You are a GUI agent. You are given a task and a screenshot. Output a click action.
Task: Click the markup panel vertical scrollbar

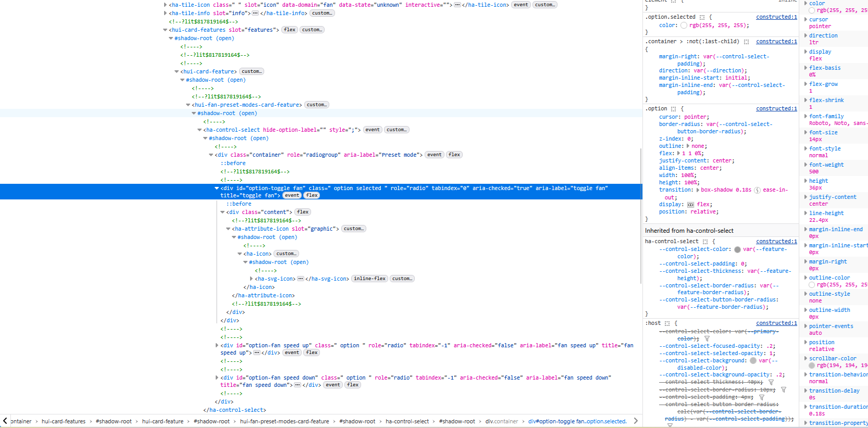[x=640, y=216]
